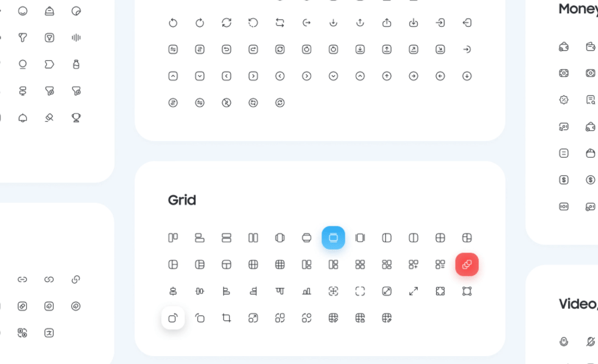Select the bar chart align-bottom icon

(x=307, y=291)
